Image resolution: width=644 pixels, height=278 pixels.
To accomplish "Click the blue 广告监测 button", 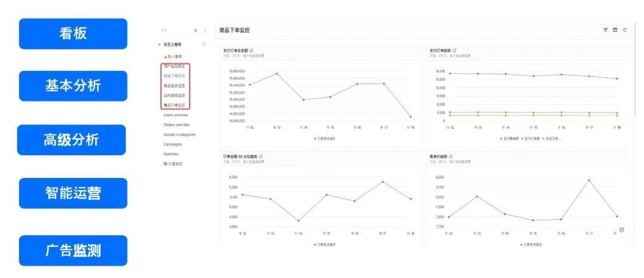I will 73,251.
